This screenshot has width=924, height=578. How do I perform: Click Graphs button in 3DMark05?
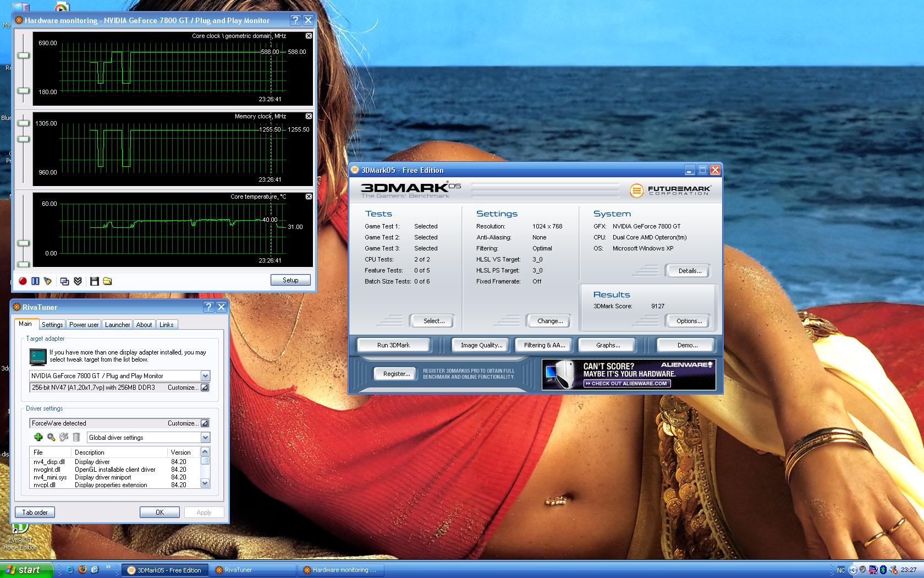[x=608, y=345]
